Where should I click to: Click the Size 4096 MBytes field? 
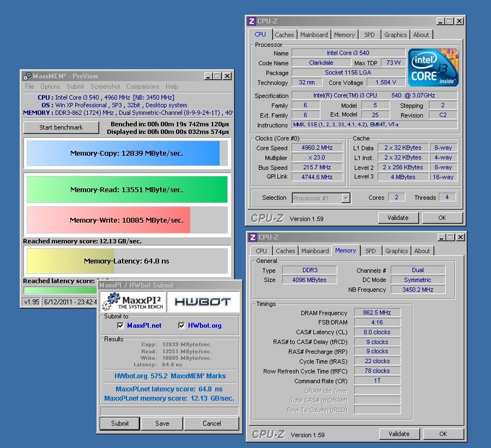[310, 280]
